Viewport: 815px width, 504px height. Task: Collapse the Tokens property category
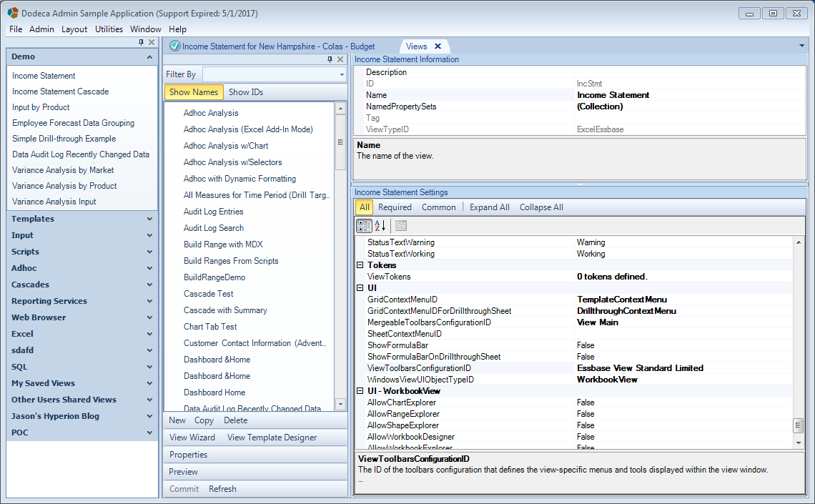coord(360,265)
